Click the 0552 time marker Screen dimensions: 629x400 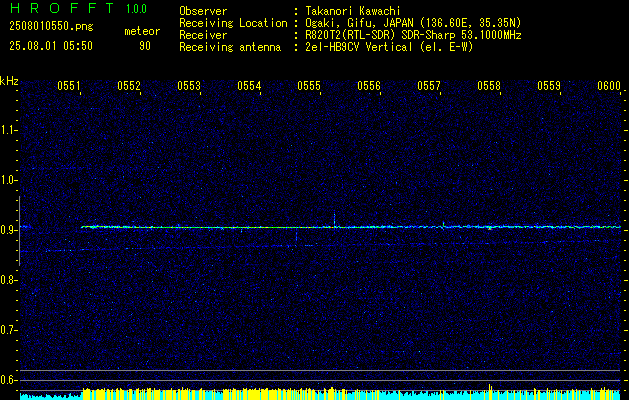[x=129, y=85]
